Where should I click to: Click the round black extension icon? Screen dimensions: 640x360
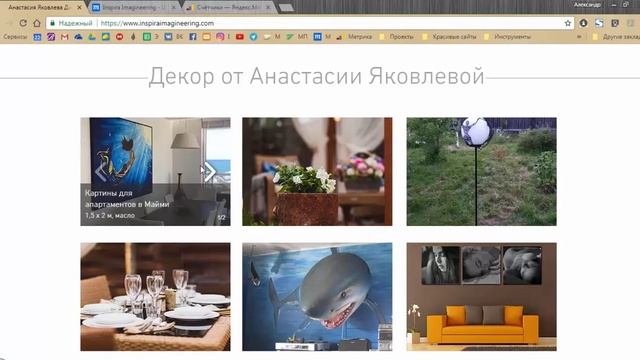(583, 23)
